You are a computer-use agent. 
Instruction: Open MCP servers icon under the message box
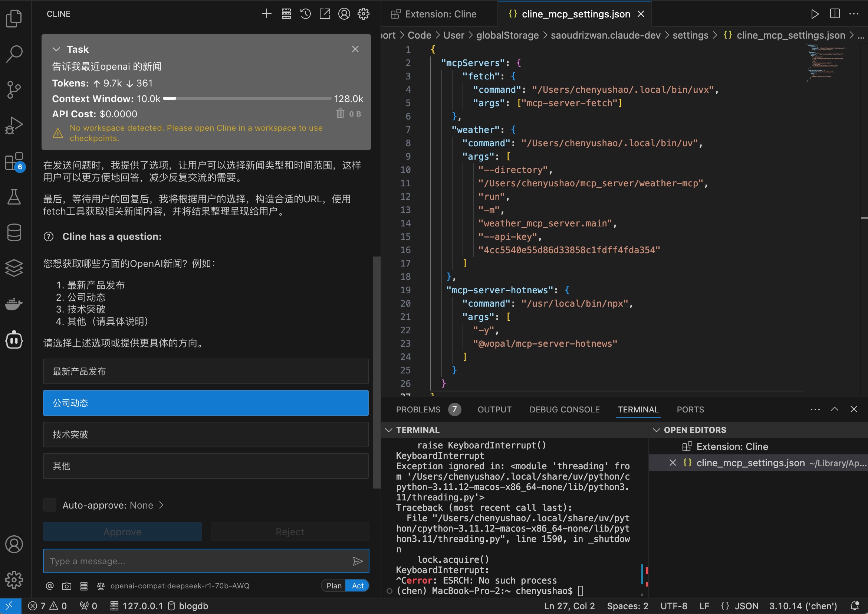click(84, 586)
